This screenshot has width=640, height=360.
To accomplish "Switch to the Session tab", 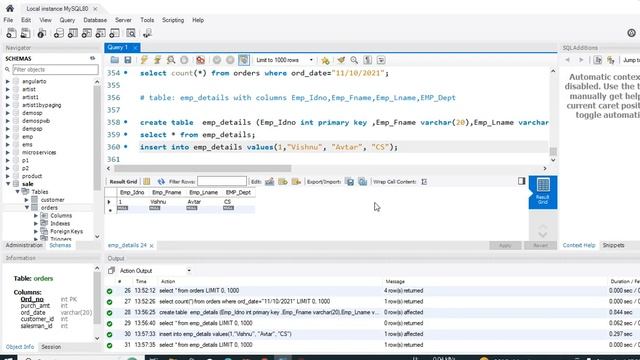I will 51,347.
